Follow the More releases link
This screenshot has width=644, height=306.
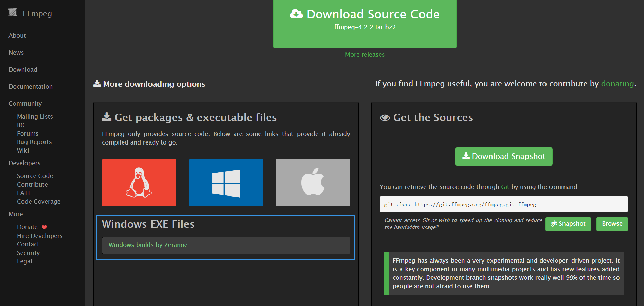365,55
